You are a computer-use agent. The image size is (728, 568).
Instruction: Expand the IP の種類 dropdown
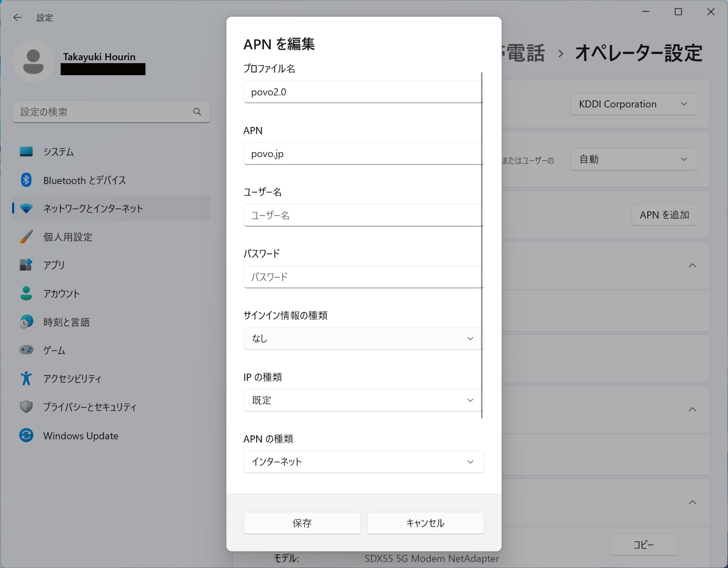tap(363, 400)
